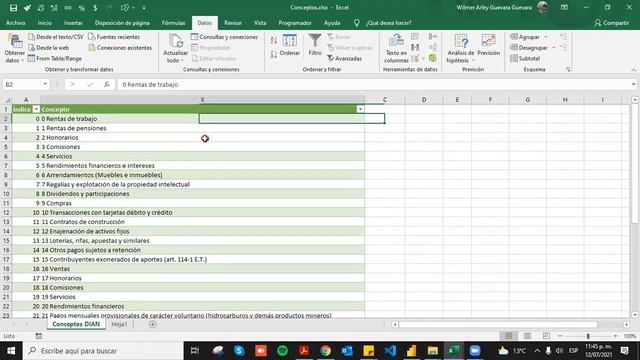This screenshot has width=640, height=360.
Task: Open Windows Start menu
Action: [x=11, y=351]
